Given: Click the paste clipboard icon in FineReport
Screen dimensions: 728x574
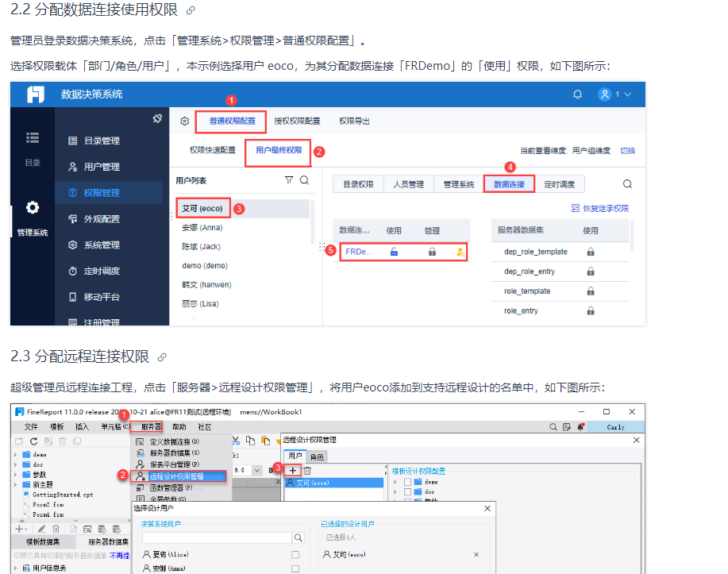Looking at the screenshot, I should 266,441.
